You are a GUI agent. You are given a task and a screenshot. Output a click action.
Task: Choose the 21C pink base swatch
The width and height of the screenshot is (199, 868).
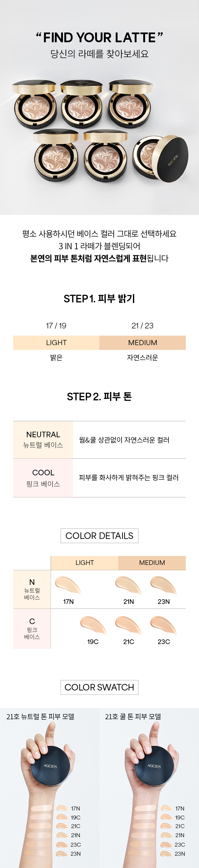pyautogui.click(x=128, y=625)
